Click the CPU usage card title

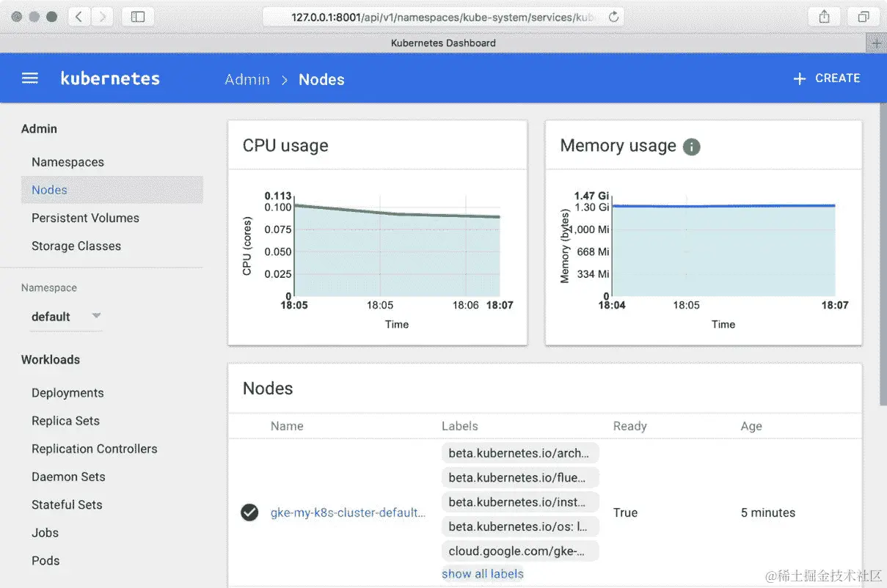click(285, 145)
